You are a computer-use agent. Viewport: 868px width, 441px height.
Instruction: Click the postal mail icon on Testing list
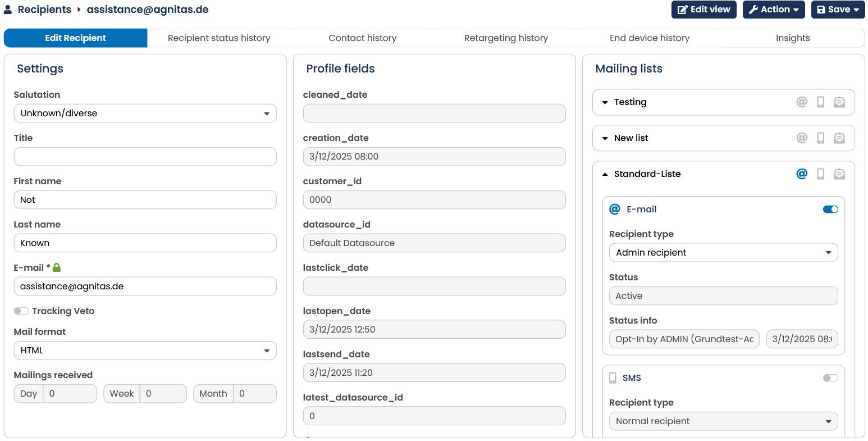click(839, 102)
